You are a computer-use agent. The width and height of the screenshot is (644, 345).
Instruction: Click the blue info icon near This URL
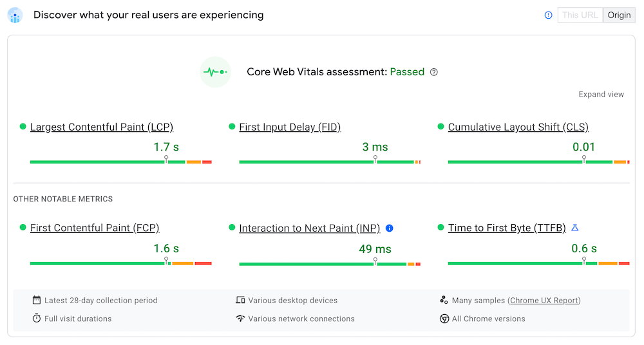[548, 15]
